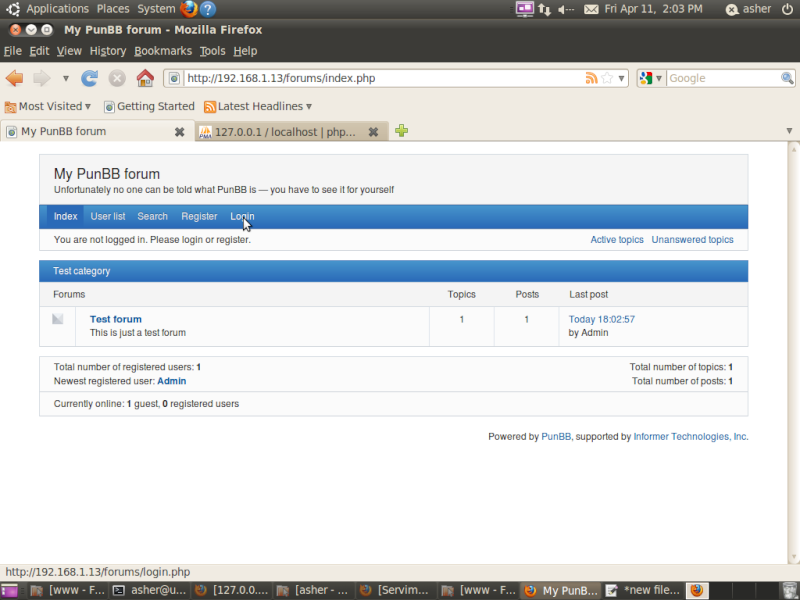The height and width of the screenshot is (600, 800).
Task: Switch to the My PunBB forum tab
Action: coord(97,132)
